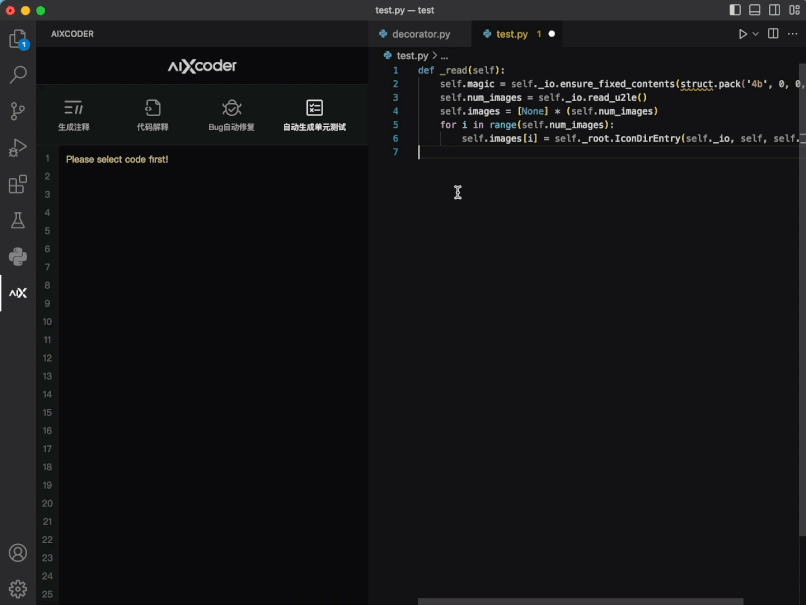Toggle the secondary sidebar layout button
The image size is (806, 605).
coord(774,10)
